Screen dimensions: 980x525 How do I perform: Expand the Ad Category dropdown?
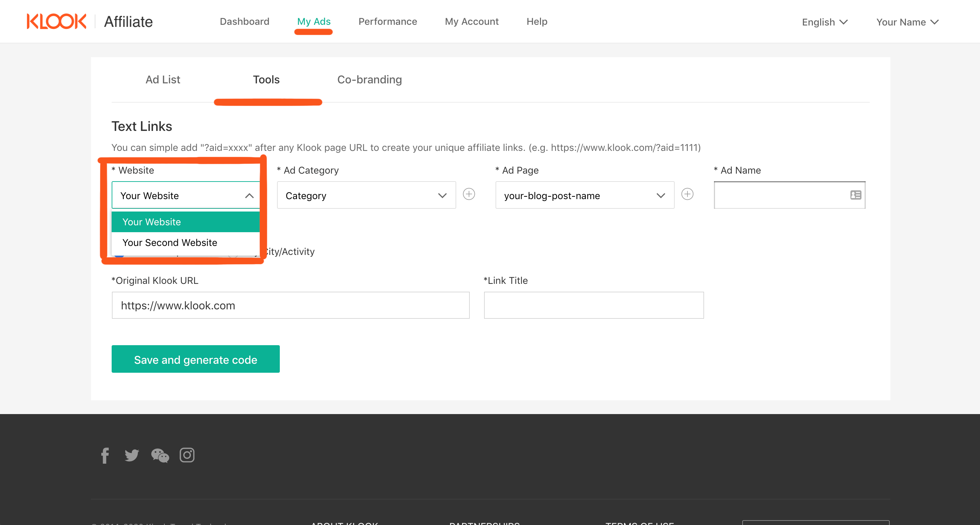click(366, 195)
